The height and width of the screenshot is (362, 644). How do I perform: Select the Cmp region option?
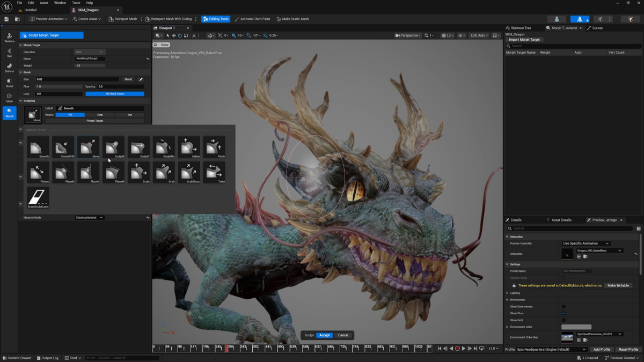100,115
